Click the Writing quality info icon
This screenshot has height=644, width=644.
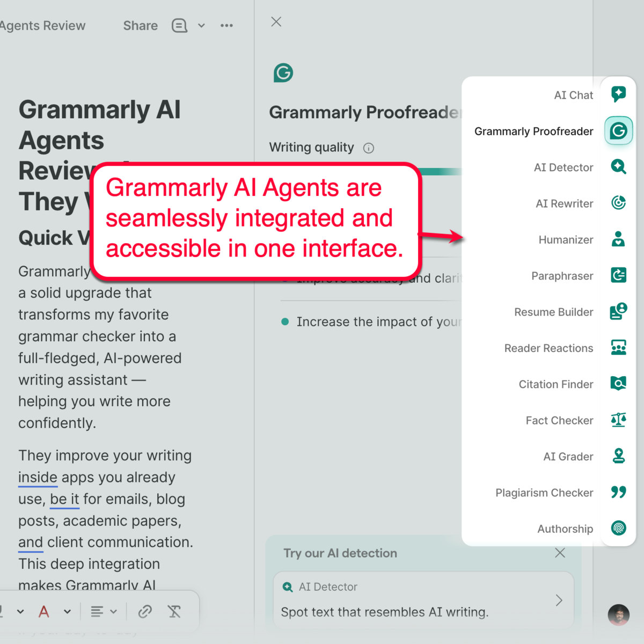pyautogui.click(x=368, y=148)
